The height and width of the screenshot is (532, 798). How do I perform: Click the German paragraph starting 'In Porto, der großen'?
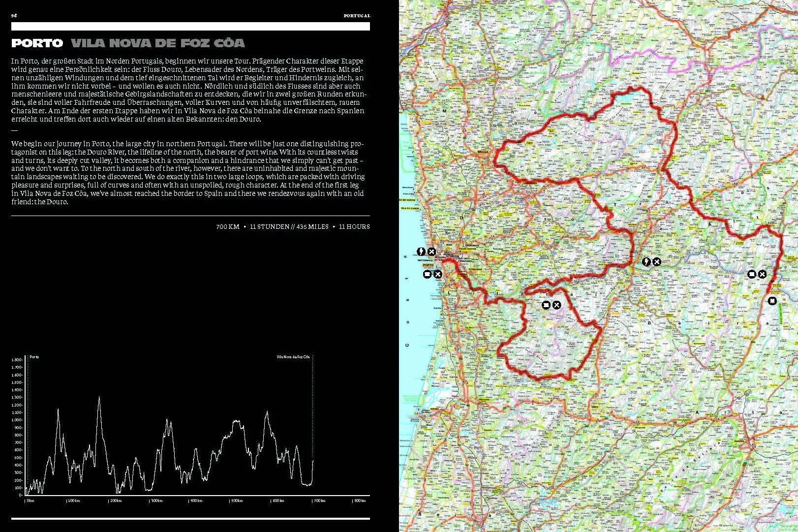(188, 90)
